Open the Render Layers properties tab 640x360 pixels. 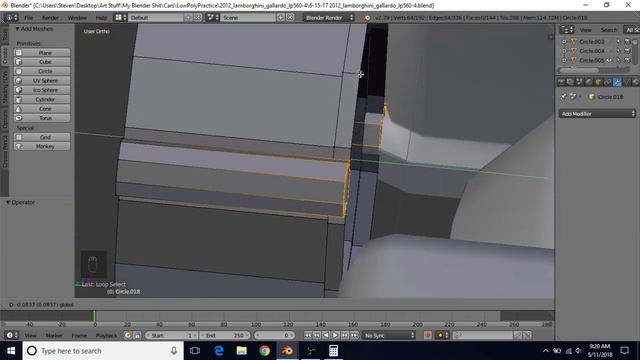[x=570, y=82]
